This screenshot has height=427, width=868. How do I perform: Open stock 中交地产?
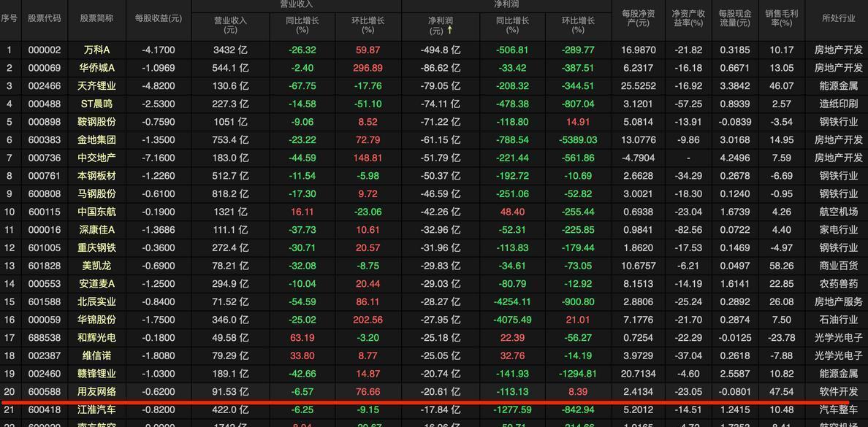97,158
